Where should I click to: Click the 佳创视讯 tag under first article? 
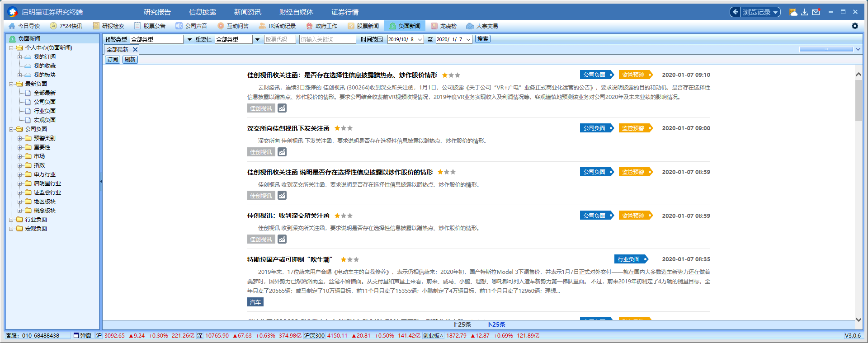[x=261, y=108]
